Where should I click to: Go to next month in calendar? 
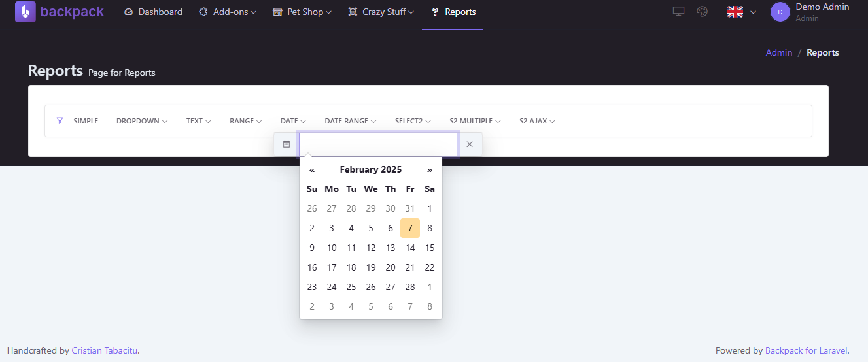pos(430,170)
